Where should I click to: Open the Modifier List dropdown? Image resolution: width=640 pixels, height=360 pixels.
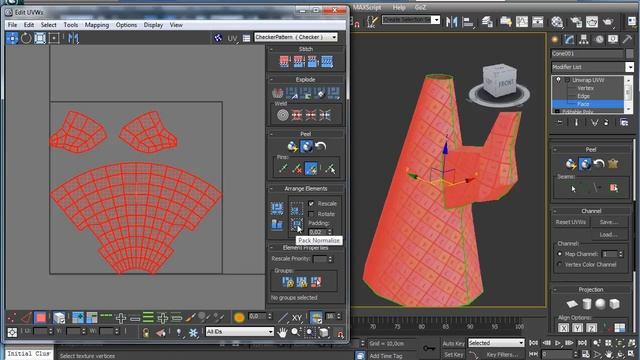pyautogui.click(x=592, y=67)
